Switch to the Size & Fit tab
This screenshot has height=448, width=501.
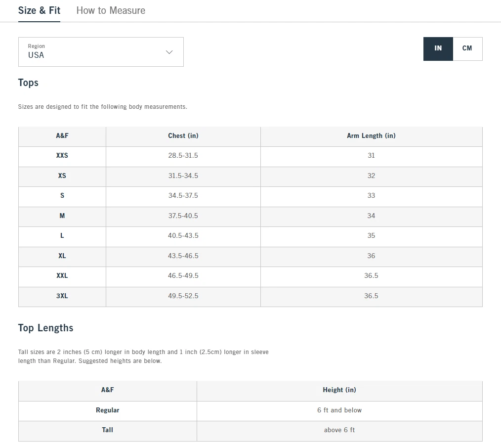point(39,10)
